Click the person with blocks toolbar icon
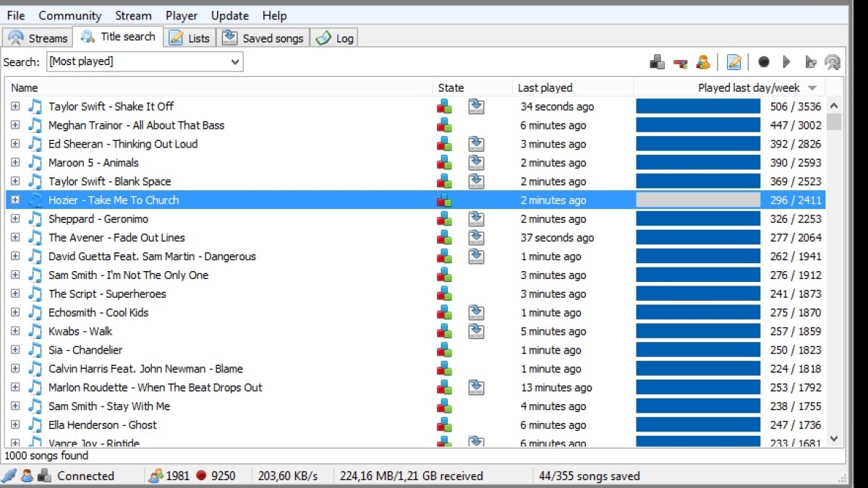Image resolution: width=868 pixels, height=488 pixels. click(702, 62)
